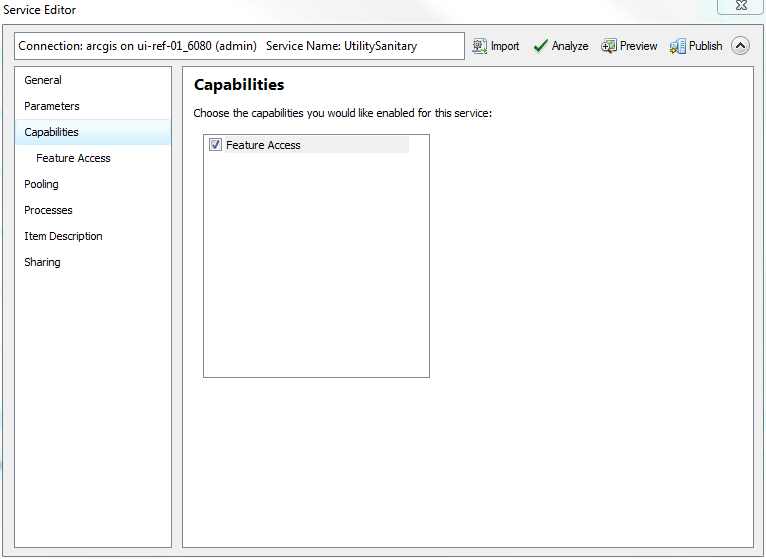Click the Preview toolbar icon
Image resolution: width=766 pixels, height=559 pixels.
pyautogui.click(x=608, y=46)
